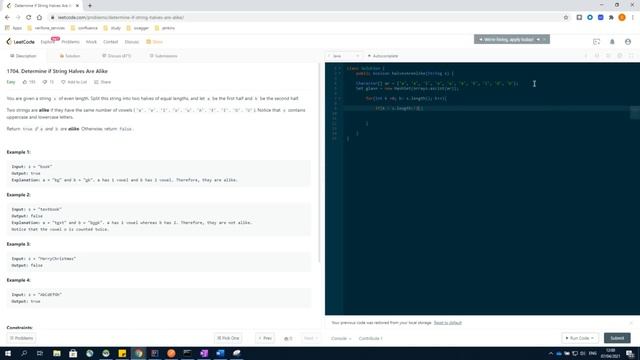Open File Explorer from taskbar
The width and height of the screenshot is (640, 360).
coord(57,353)
